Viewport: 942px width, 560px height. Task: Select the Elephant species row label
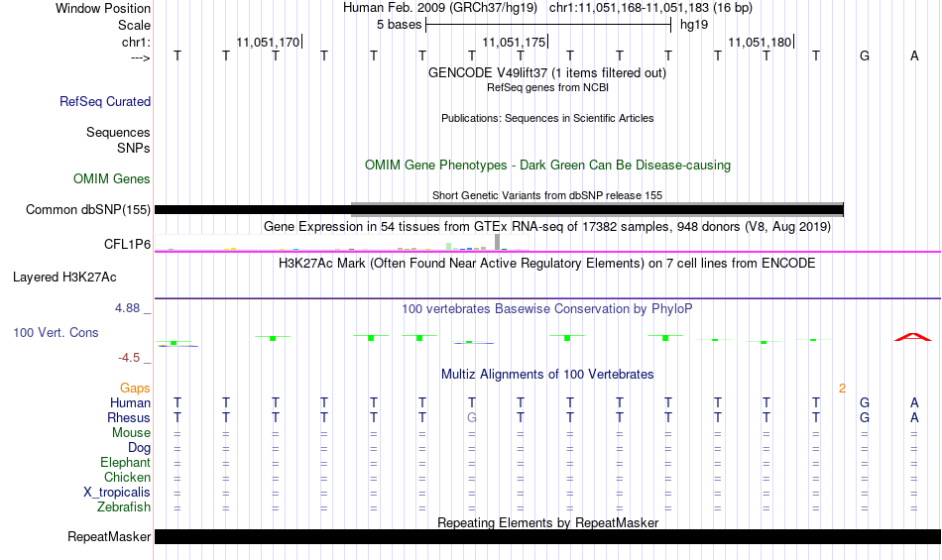coord(126,462)
